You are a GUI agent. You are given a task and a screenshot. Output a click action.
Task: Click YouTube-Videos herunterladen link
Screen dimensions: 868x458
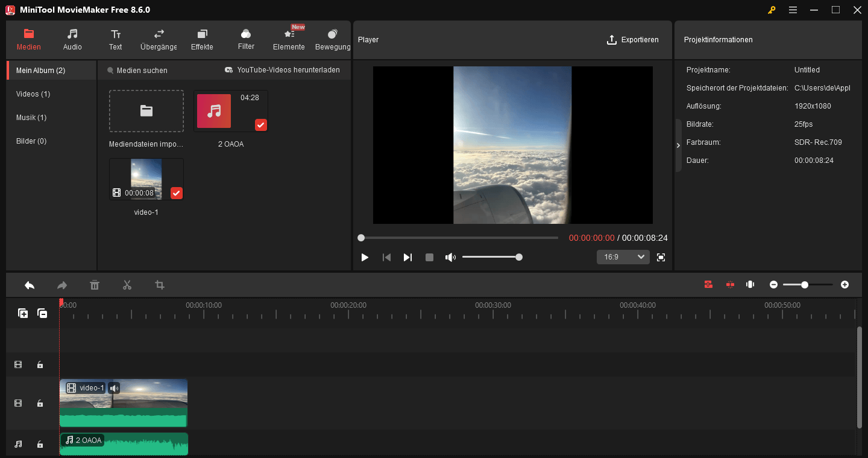coord(283,69)
